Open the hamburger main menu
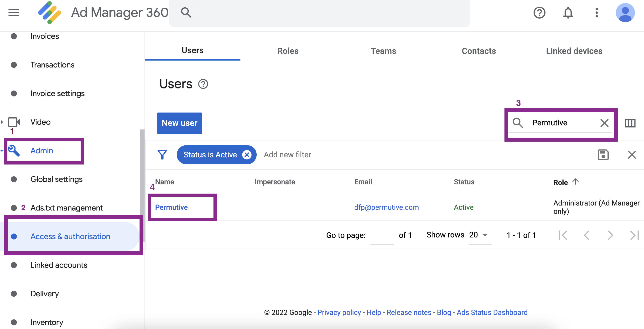644x329 pixels. [14, 12]
